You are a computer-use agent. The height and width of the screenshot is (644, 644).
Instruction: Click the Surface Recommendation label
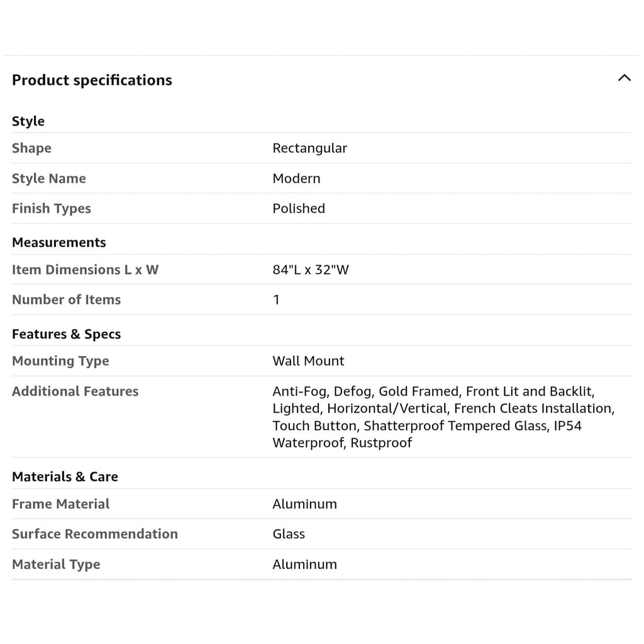[x=95, y=533]
